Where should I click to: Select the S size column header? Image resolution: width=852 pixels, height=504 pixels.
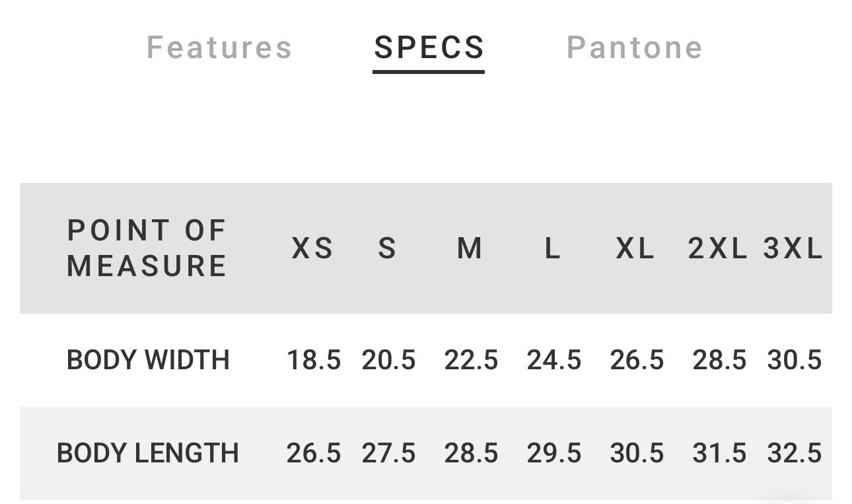388,249
